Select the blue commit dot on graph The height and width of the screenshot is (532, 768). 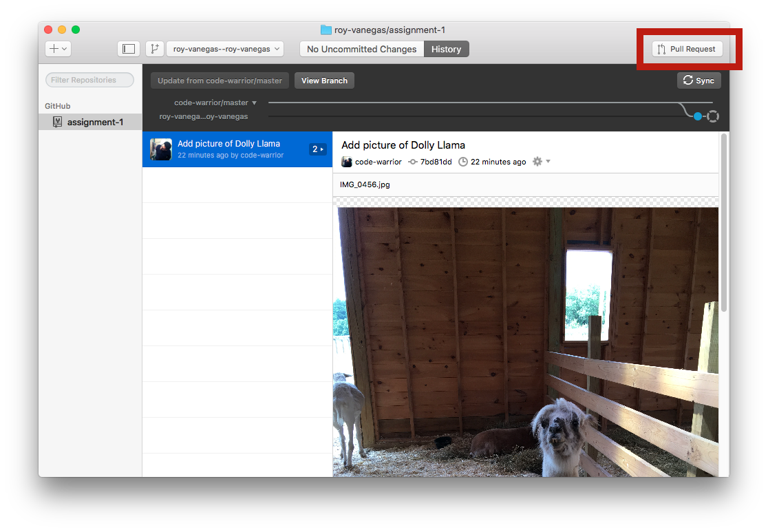[698, 116]
